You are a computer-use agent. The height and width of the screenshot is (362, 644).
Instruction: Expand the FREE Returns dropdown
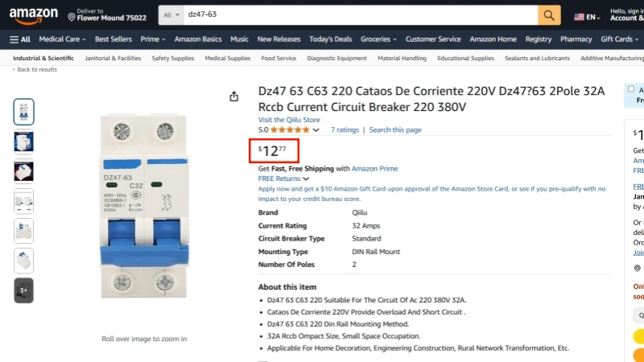284,179
